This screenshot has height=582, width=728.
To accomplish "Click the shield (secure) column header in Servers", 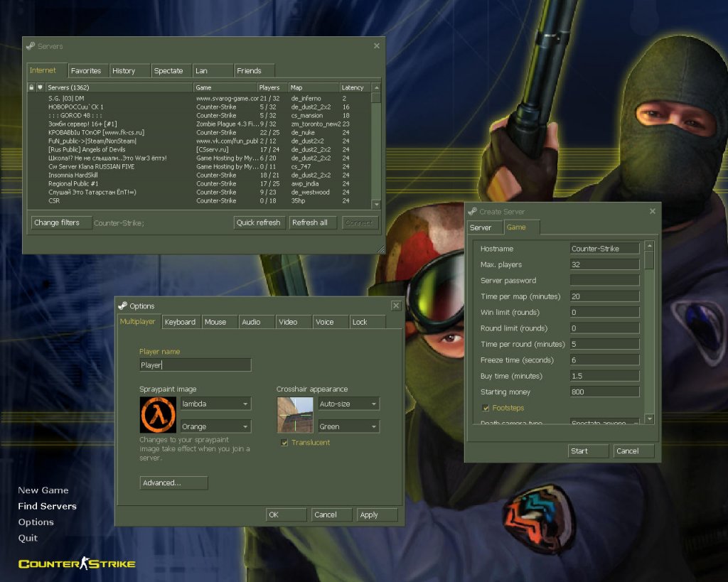I will tap(41, 87).
